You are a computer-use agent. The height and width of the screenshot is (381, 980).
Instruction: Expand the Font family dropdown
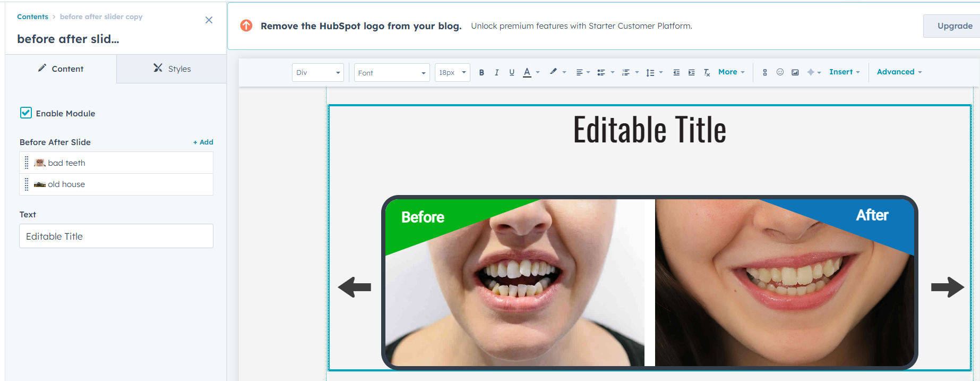coord(391,72)
